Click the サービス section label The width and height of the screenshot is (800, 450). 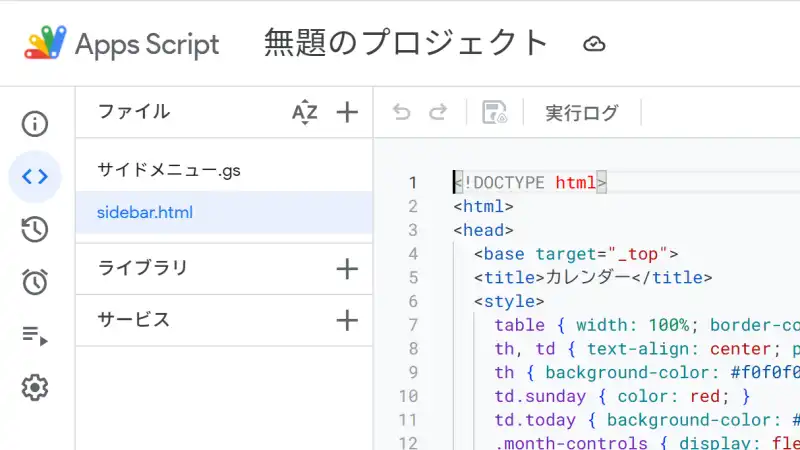[x=133, y=320]
